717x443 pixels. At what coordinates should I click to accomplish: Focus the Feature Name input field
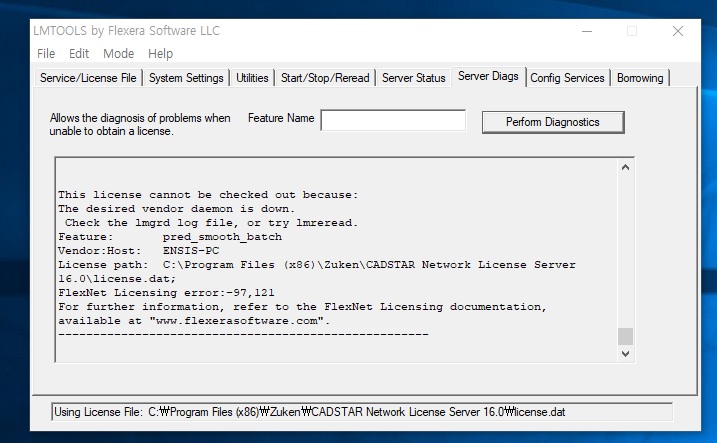pyautogui.click(x=393, y=120)
